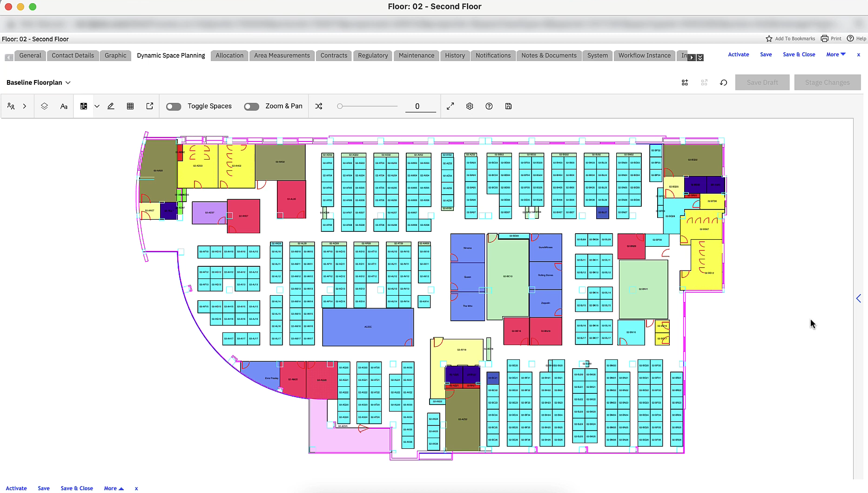Select the pencil edit tool
Screen dimensions: 868x493
click(x=111, y=106)
